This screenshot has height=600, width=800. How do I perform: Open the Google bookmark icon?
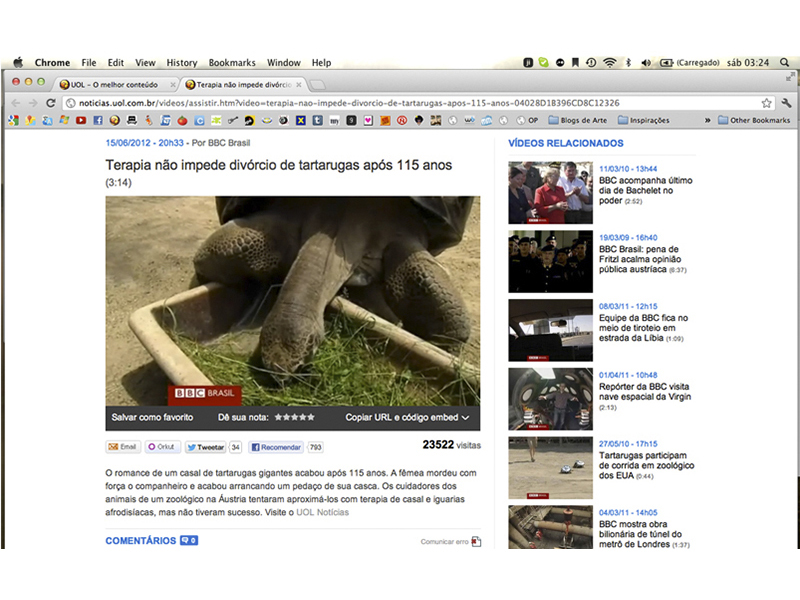pos(14,120)
